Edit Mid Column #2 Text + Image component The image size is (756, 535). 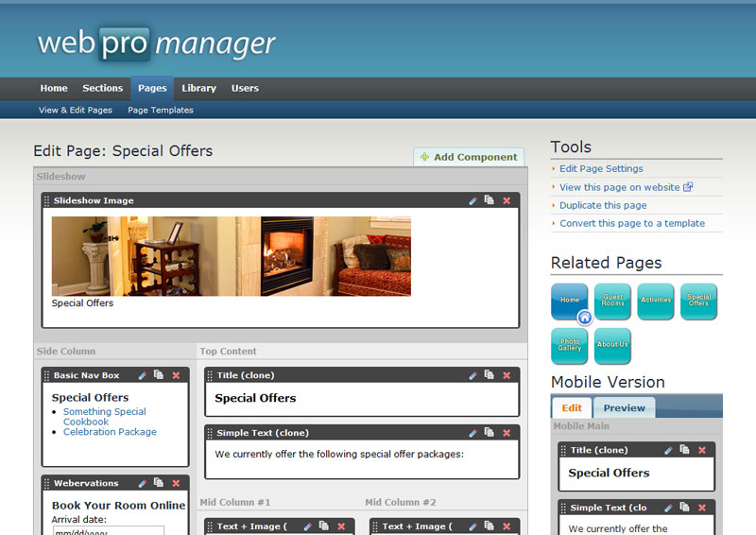(x=473, y=526)
